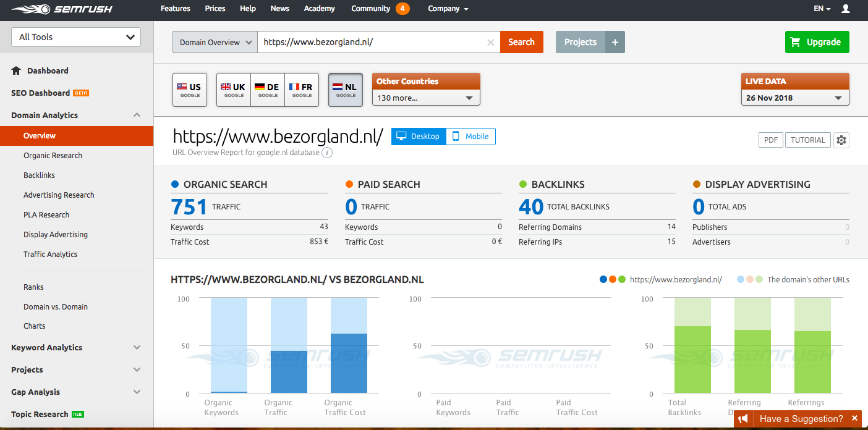Open the All Tools dropdown
The height and width of the screenshot is (430, 868).
click(76, 37)
